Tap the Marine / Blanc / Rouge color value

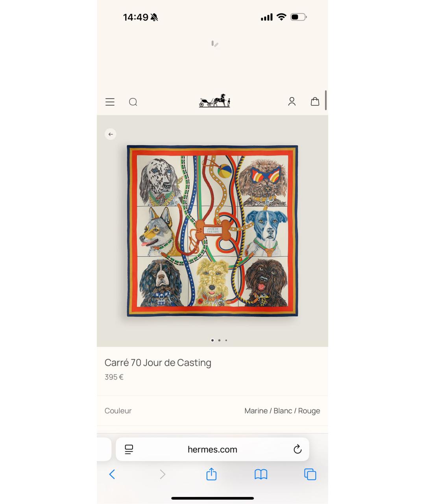[282, 411]
